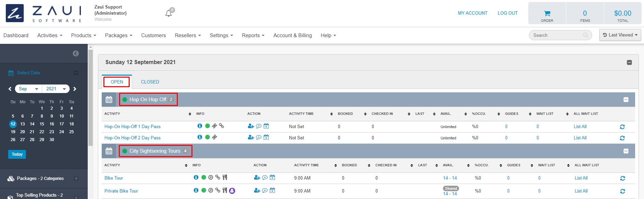Open the Settings menu
644x199 pixels.
tap(221, 35)
